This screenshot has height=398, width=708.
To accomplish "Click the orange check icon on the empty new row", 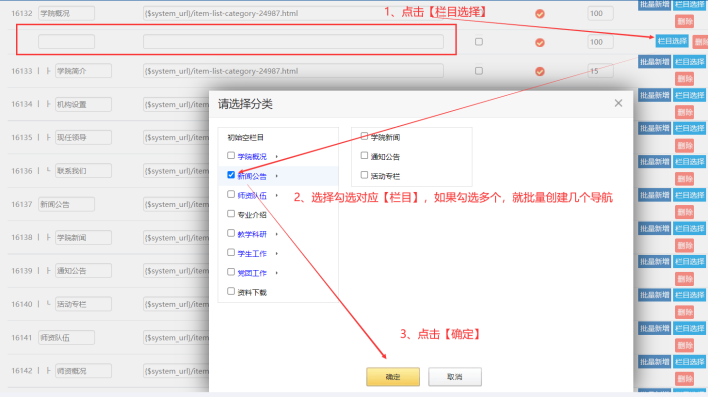I will click(540, 42).
